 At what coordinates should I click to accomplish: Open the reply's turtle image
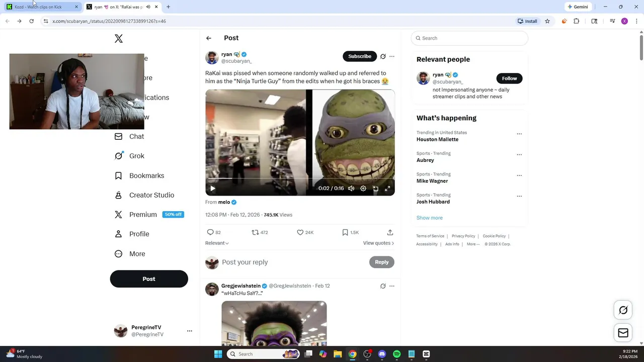tap(274, 323)
